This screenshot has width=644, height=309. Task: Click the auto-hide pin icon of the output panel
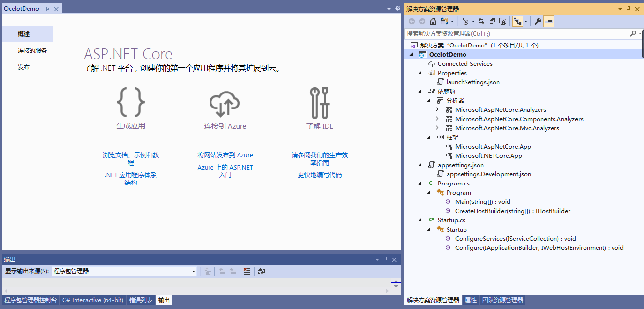click(x=386, y=260)
